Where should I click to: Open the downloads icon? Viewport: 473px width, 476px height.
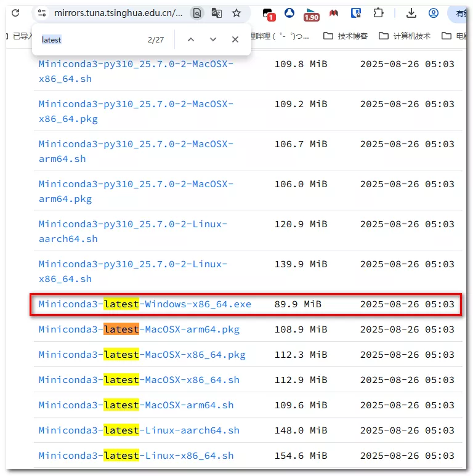click(x=411, y=13)
